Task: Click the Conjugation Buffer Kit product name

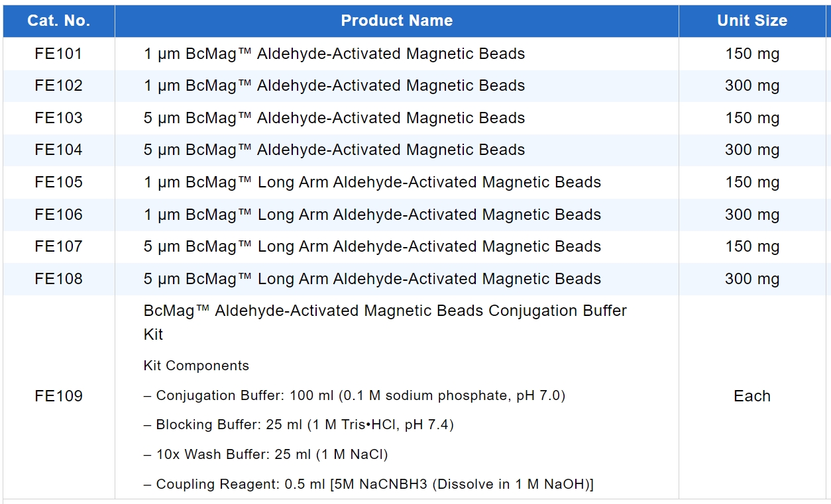Action: (x=384, y=311)
